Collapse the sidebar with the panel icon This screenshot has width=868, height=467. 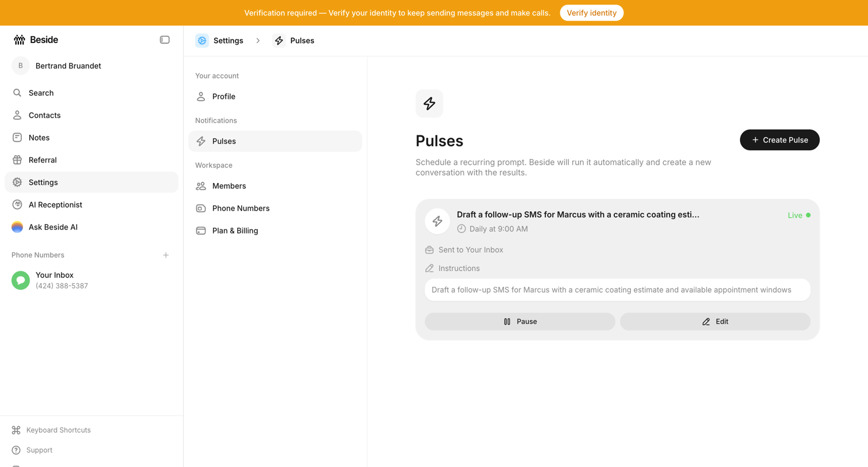[165, 40]
